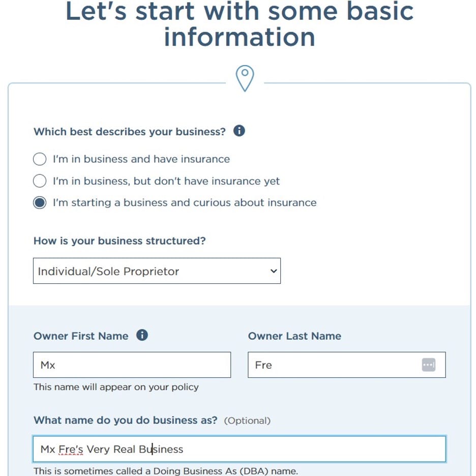This screenshot has width=476, height=476.
Task: Open info tooltip for business description question
Action: pyautogui.click(x=239, y=131)
